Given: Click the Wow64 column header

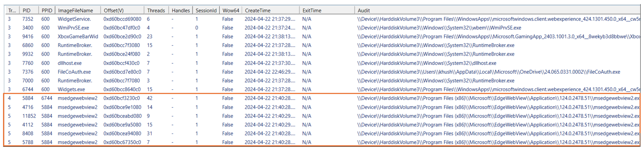Looking at the screenshot, I should 230,10.
